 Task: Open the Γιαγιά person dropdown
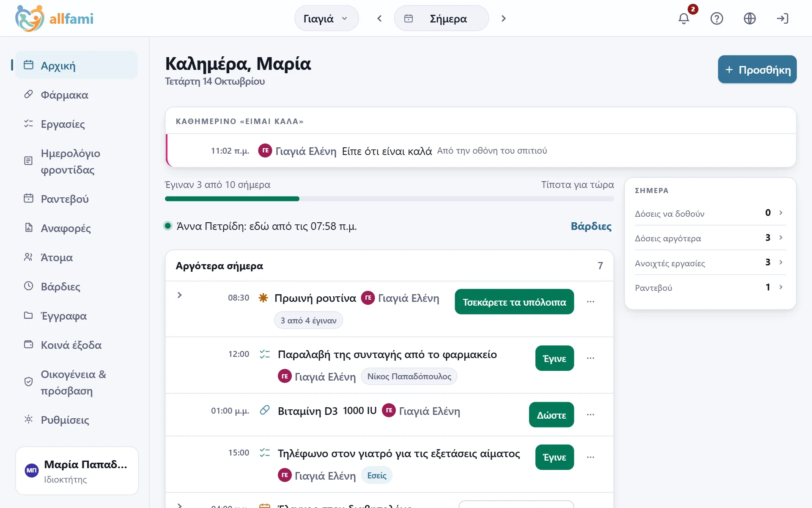326,18
